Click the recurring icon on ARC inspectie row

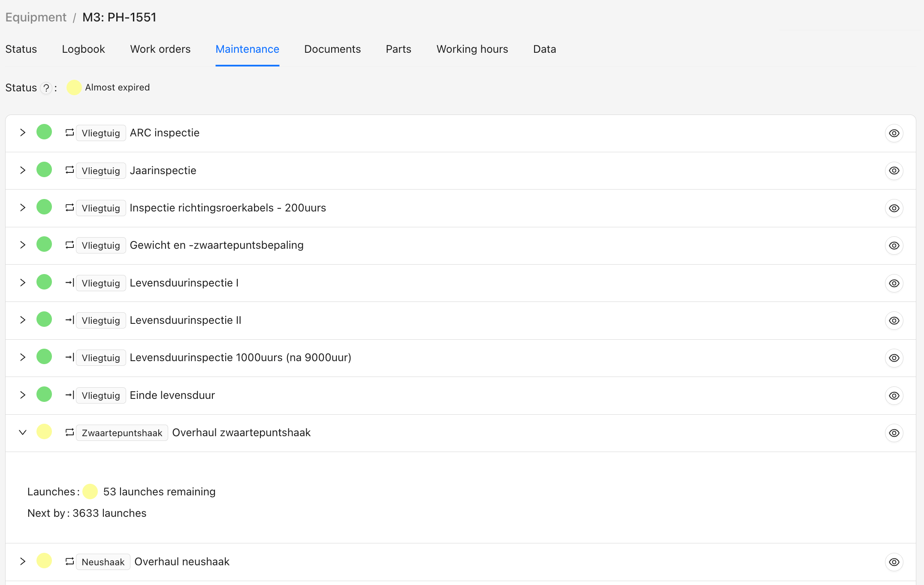(x=69, y=133)
